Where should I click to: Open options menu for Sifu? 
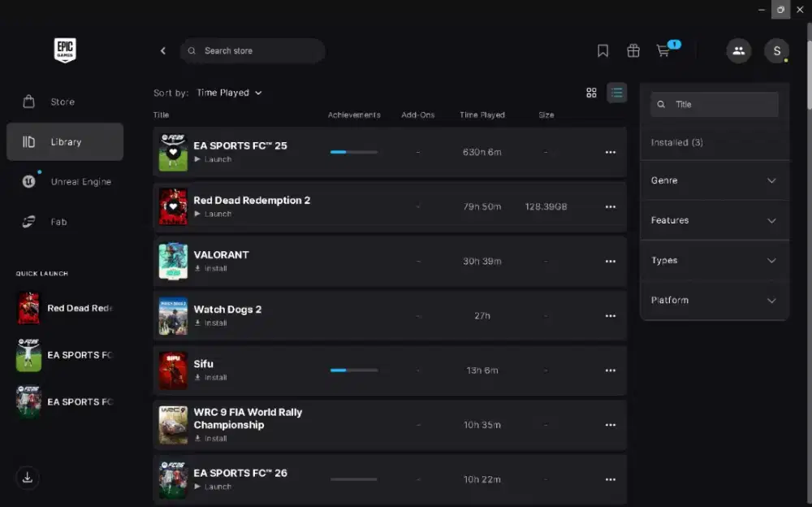(x=611, y=370)
